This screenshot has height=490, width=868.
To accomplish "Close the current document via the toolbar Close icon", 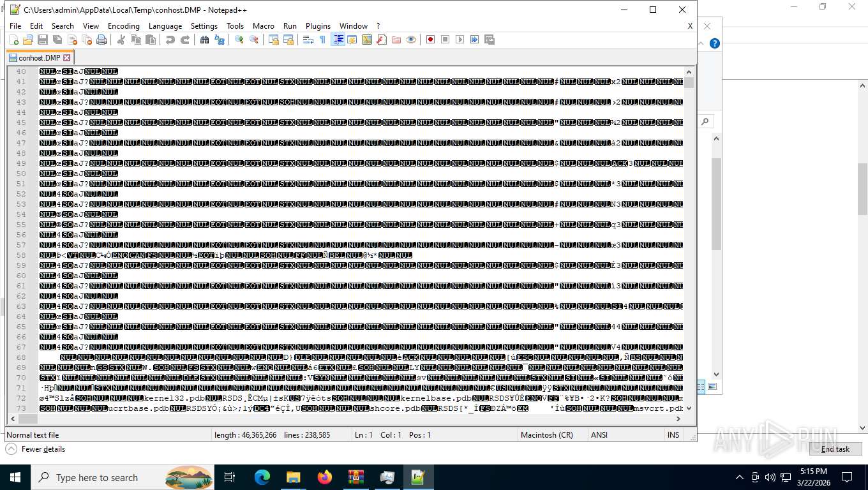I will 72,40.
